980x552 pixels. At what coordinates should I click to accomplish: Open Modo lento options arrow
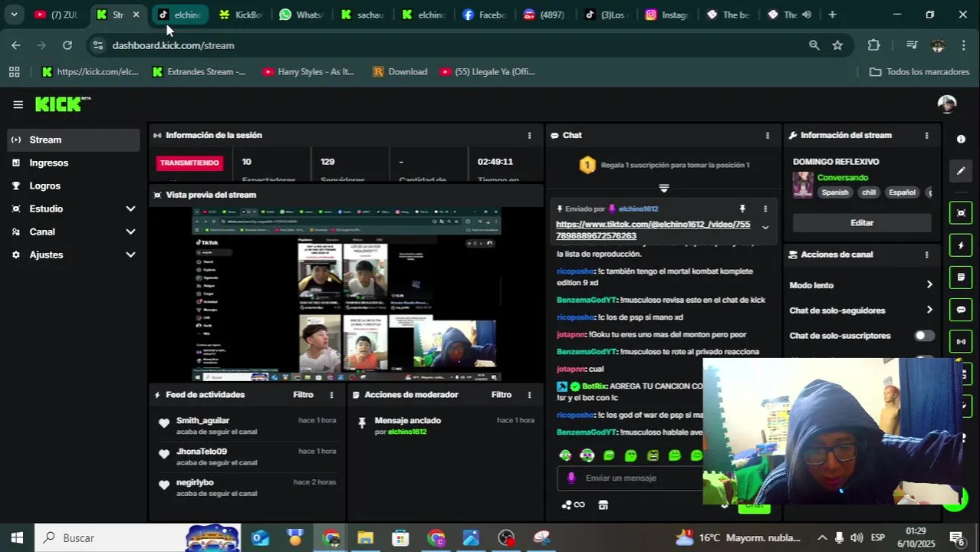(929, 285)
